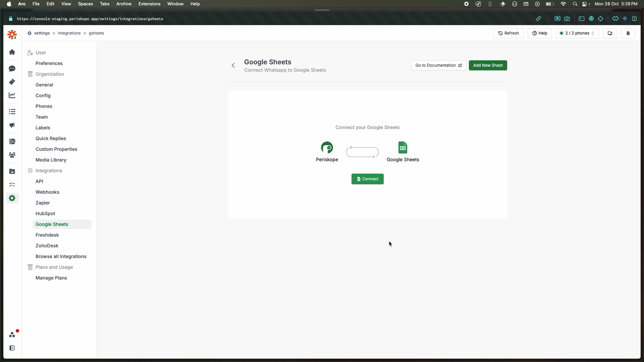Open Go to Documentation link
The width and height of the screenshot is (644, 362).
pos(439,65)
